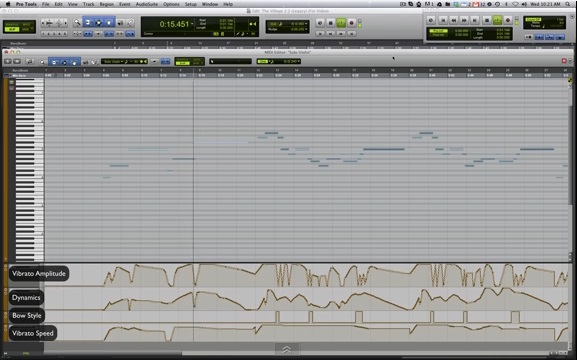Click the piano keyboard in MIDI Editor
Image resolution: width=577 pixels, height=360 pixels.
coord(29,169)
